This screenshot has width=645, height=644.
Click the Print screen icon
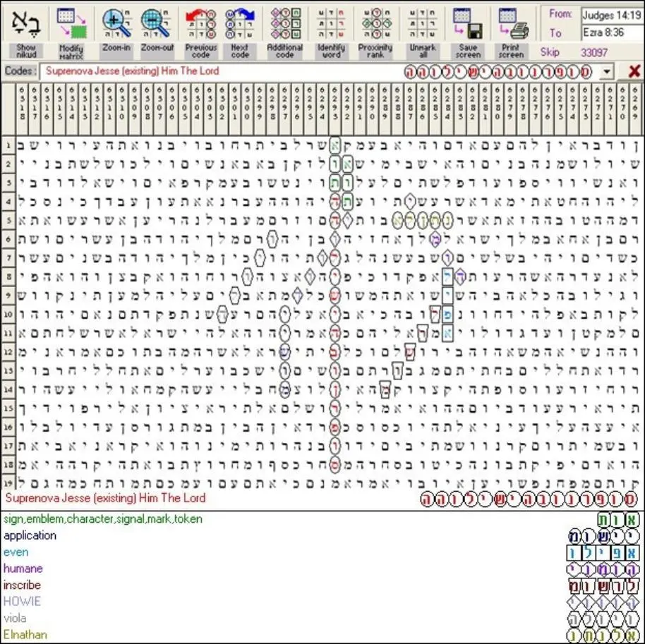click(x=512, y=23)
